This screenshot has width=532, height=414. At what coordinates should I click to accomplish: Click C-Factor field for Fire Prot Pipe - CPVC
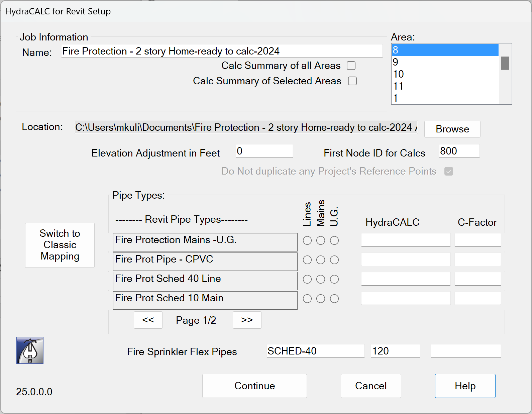[x=478, y=260]
